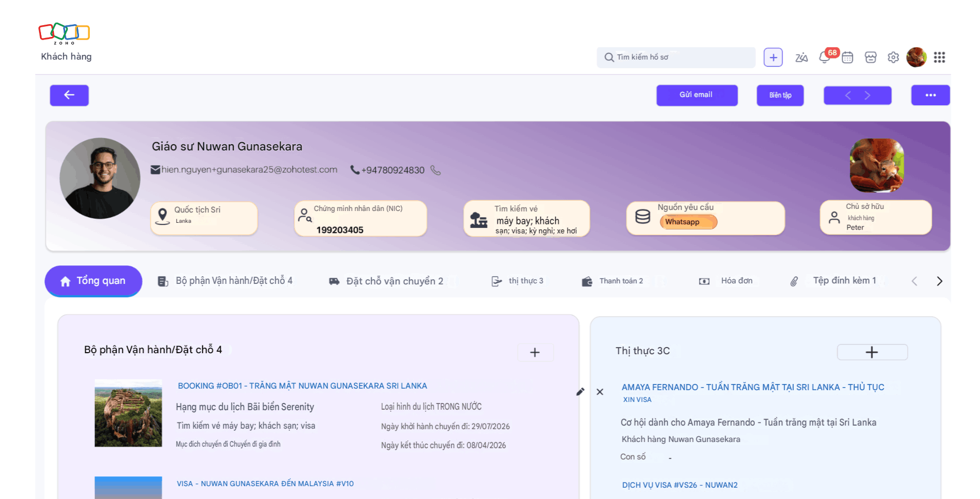Click the Whatsapp source tag
The image size is (980, 499).
[x=688, y=222]
